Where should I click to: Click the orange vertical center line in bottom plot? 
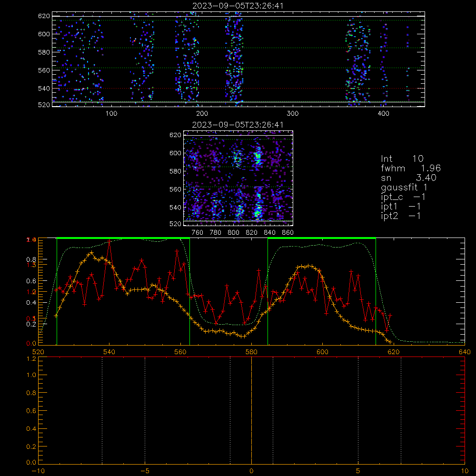tap(251, 410)
